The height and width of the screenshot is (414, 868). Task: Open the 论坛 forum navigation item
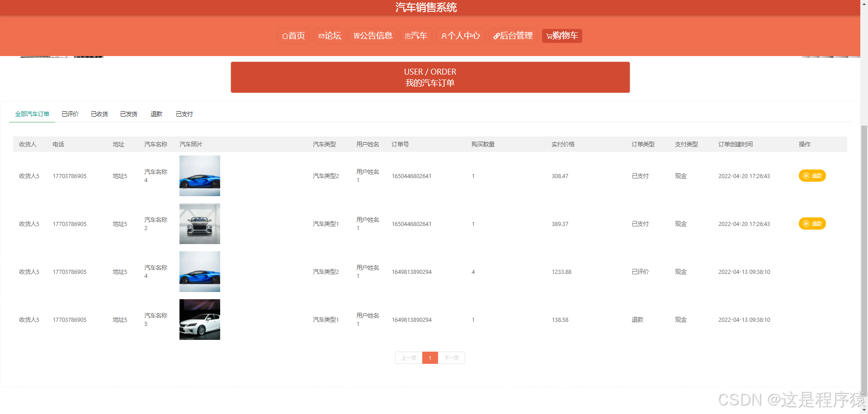330,36
